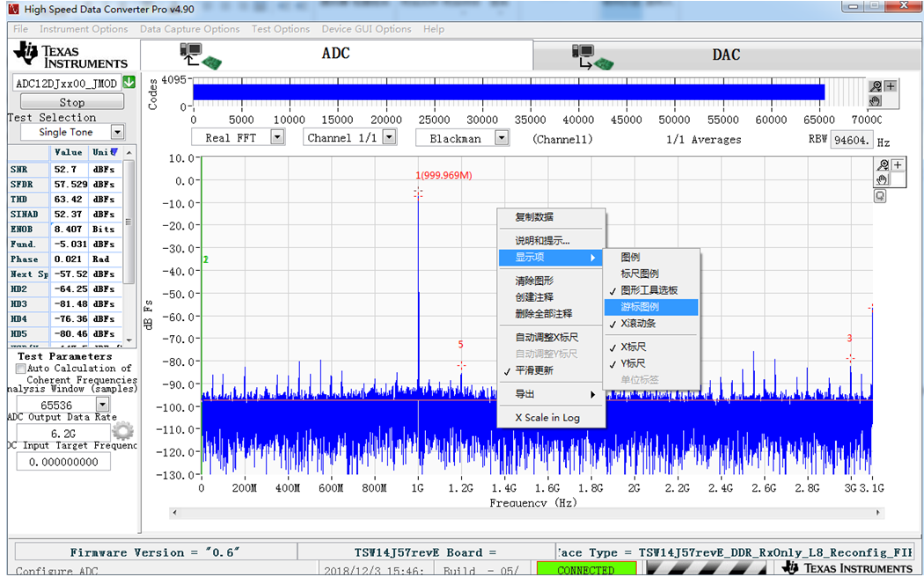
Task: Select the cursor crosshair tool on Codes graph
Action: coord(891,86)
